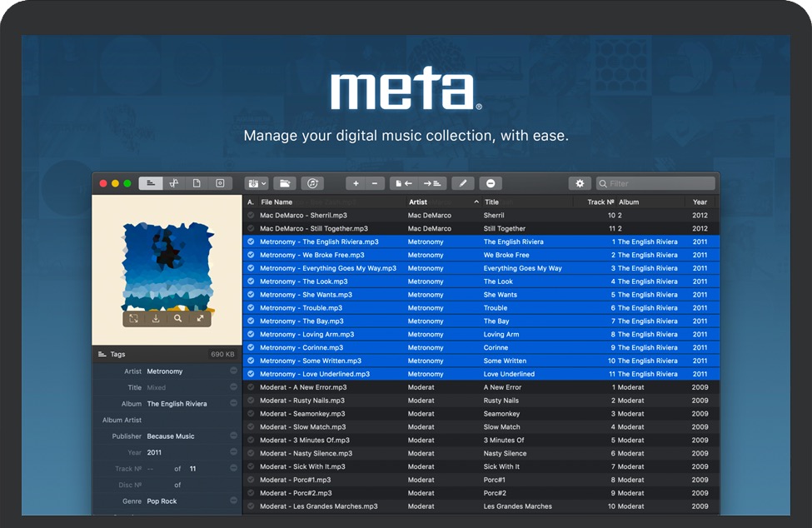Uncheck 'Metronomy - The Look.mp3' checkbox
This screenshot has height=528, width=812.
coord(251,281)
